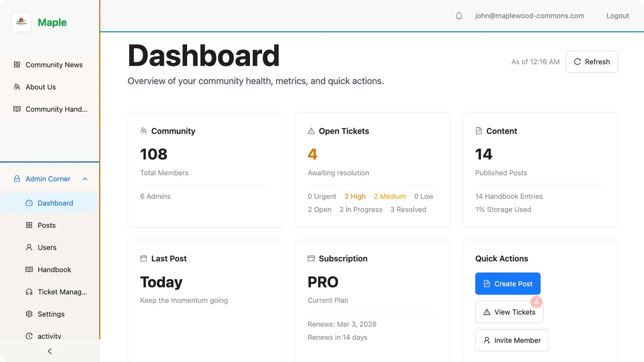Image resolution: width=644 pixels, height=362 pixels.
Task: Open notifications via the bell icon
Action: (x=459, y=16)
